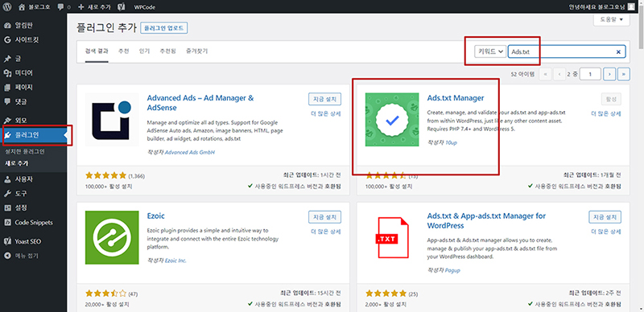Go to last page of results
The image size is (644, 312).
(x=624, y=74)
